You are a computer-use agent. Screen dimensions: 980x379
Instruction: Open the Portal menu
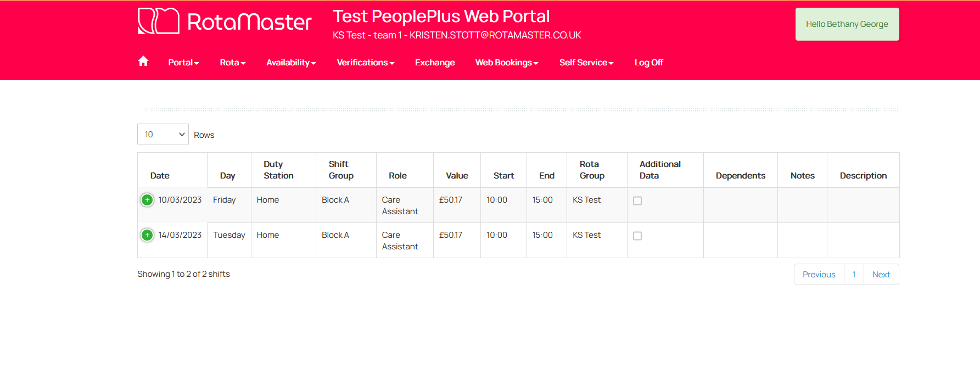183,63
